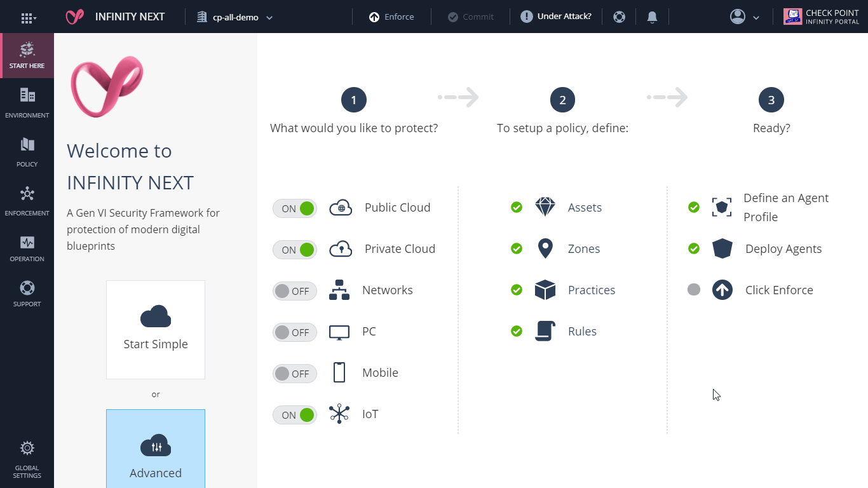This screenshot has width=868, height=488.
Task: Click the Public Cloud globe-cloud icon
Action: [341, 208]
